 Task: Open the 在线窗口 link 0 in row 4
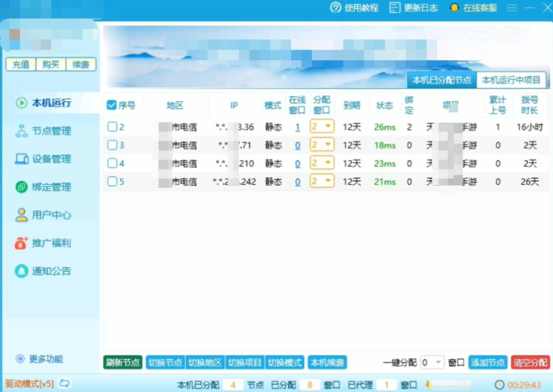tap(297, 164)
